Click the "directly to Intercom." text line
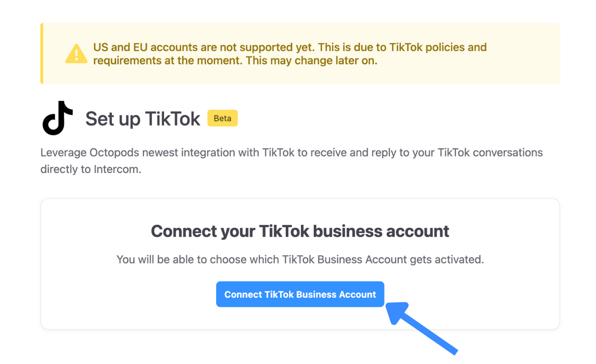 click(91, 169)
